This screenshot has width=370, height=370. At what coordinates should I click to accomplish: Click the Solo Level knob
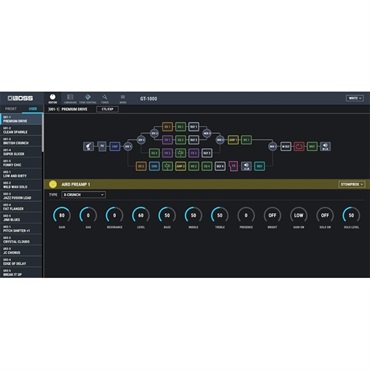pos(351,215)
